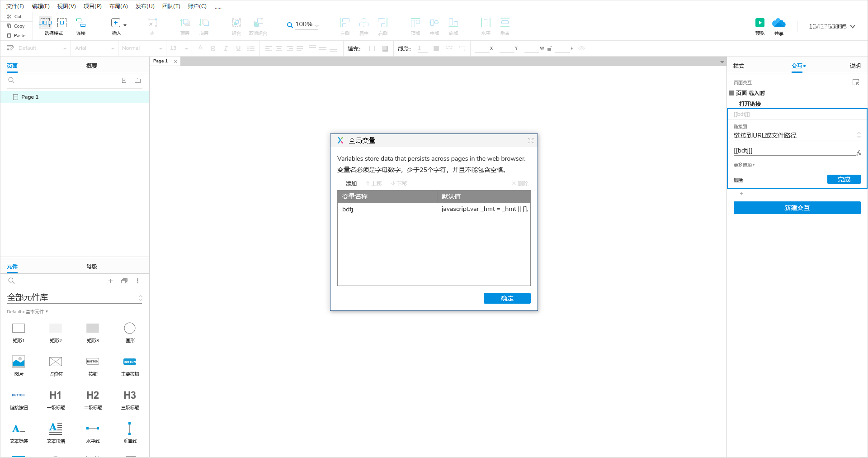Activate the 连接 connector tool
The image size is (868, 458).
click(x=81, y=23)
